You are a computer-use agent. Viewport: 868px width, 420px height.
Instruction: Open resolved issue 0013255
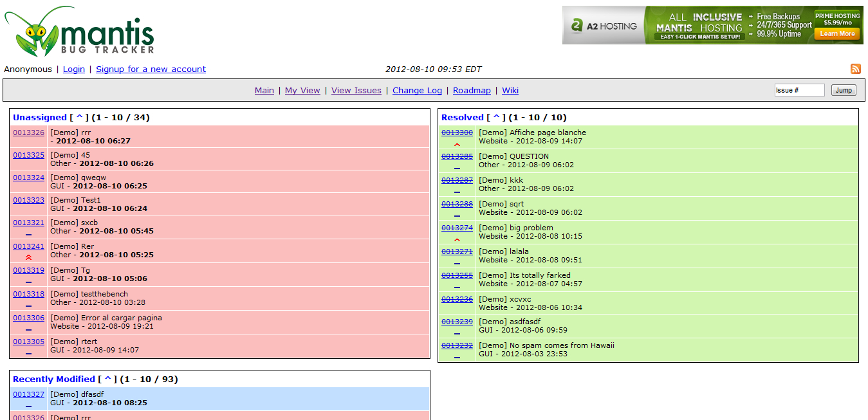click(457, 275)
